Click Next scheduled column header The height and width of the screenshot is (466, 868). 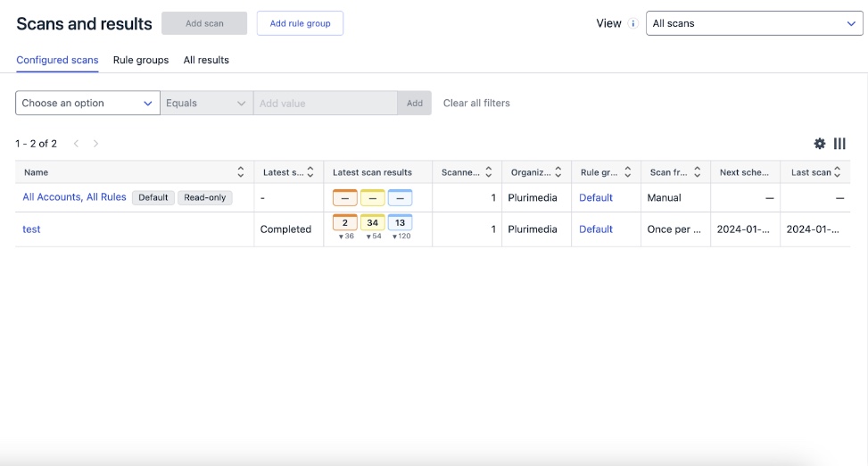pos(744,172)
